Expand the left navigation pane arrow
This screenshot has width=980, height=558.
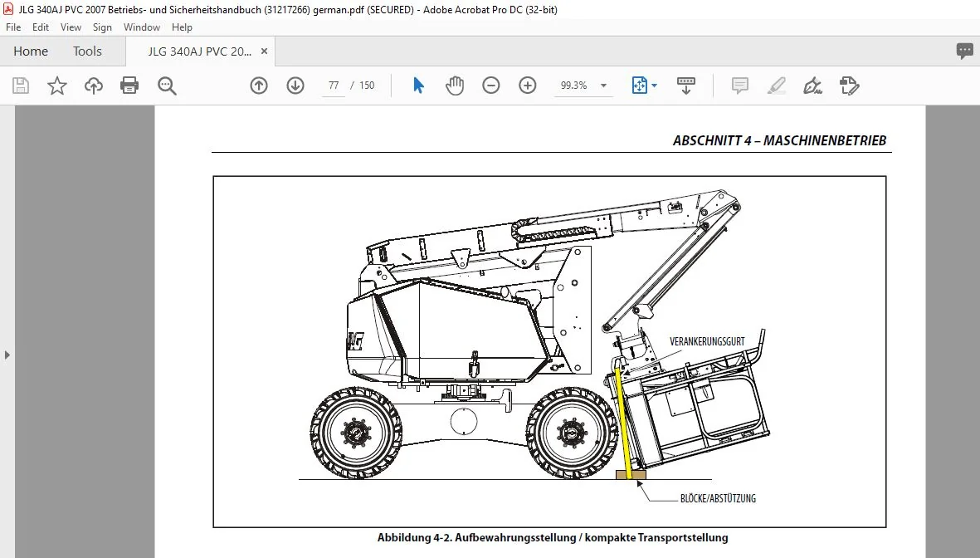pos(7,355)
